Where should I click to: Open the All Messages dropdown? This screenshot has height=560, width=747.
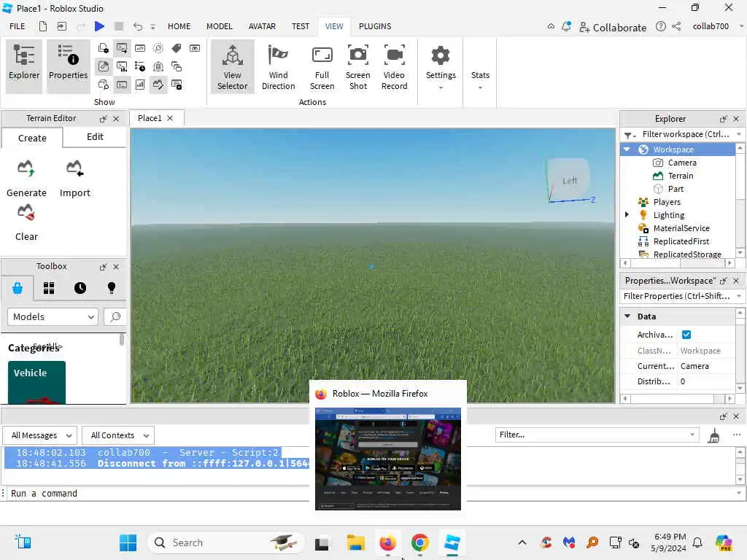pyautogui.click(x=40, y=435)
